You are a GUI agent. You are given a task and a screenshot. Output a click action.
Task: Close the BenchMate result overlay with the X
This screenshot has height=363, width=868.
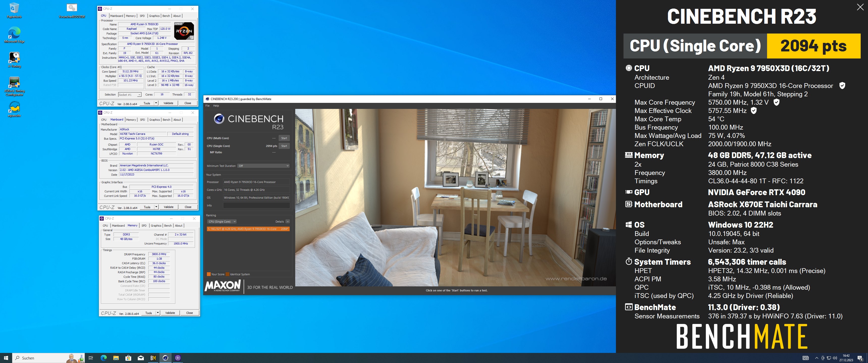tap(860, 7)
